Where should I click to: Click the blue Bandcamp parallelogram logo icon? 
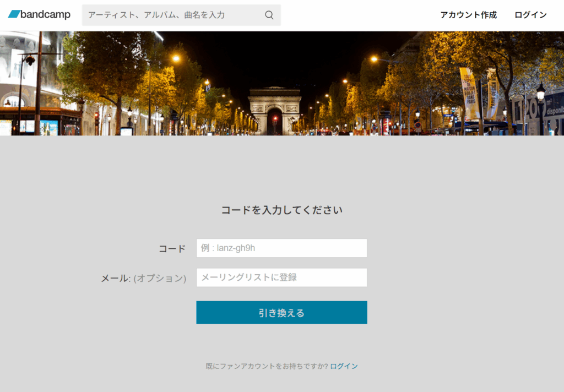coord(14,14)
